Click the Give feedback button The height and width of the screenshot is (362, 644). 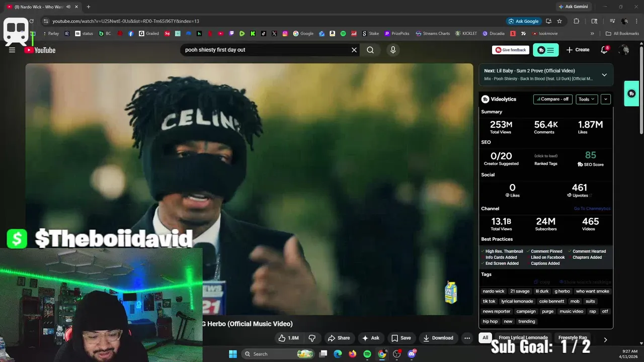(511, 50)
